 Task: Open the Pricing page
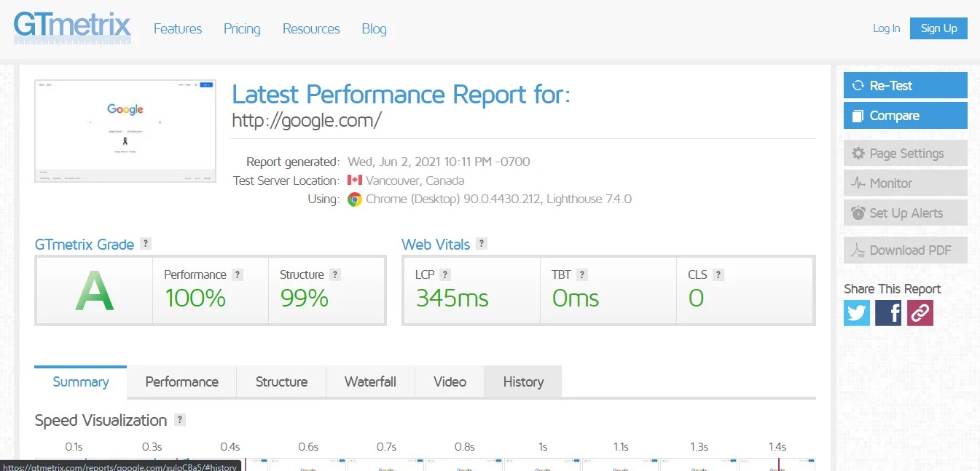click(242, 29)
